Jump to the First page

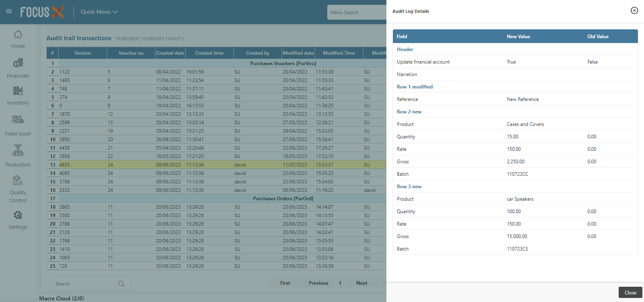(x=285, y=283)
